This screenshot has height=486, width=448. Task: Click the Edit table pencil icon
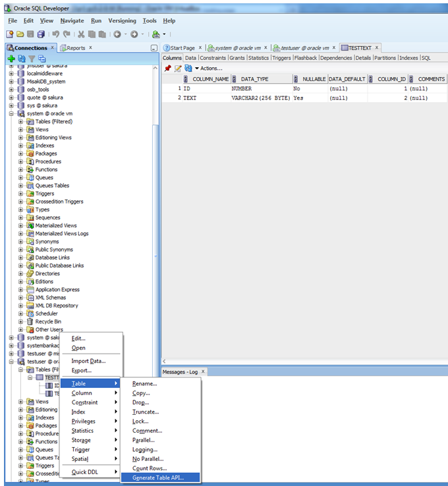coord(178,68)
